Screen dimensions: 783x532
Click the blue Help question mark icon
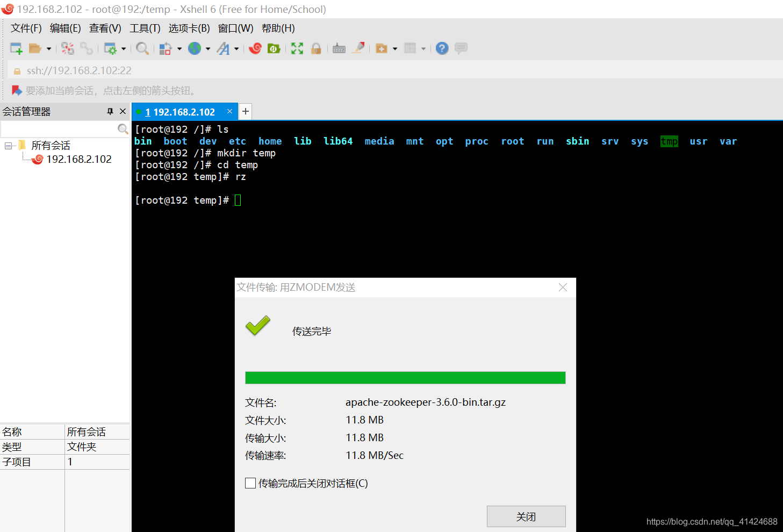click(x=442, y=48)
